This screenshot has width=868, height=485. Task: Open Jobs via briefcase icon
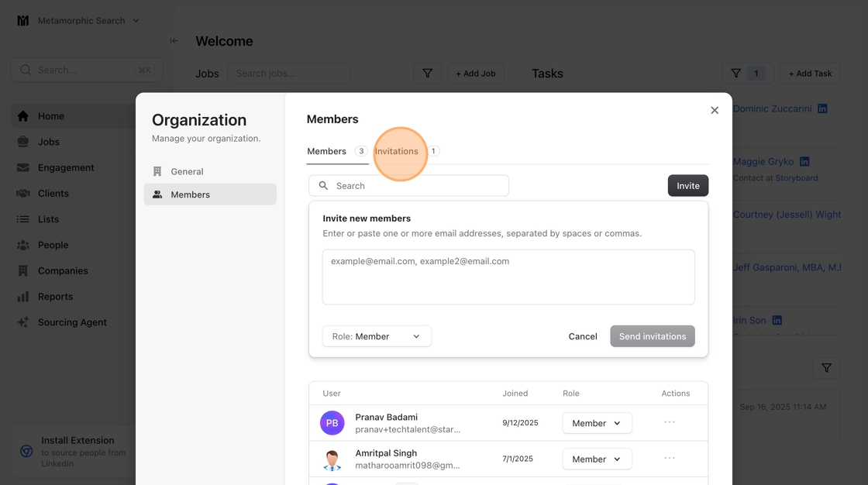pos(23,142)
